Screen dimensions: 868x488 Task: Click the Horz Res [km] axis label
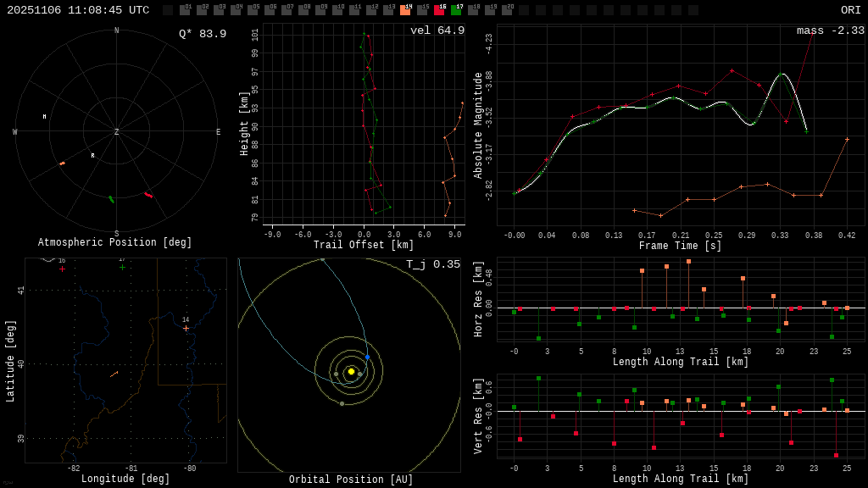click(478, 299)
